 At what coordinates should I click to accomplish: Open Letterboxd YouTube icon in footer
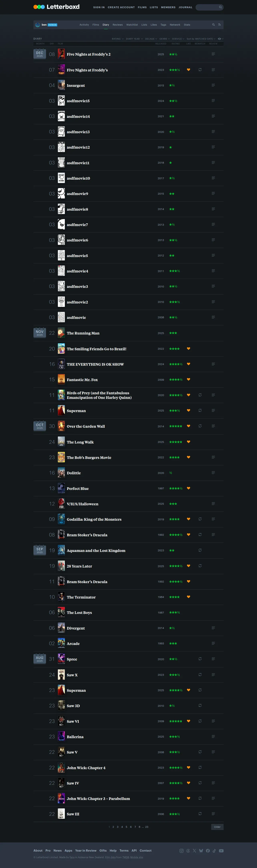[221, 851]
